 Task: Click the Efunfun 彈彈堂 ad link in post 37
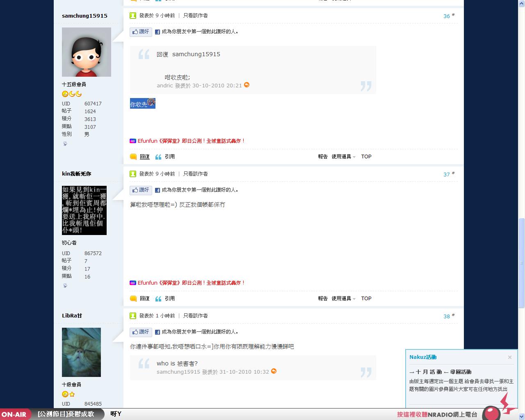coord(191,283)
